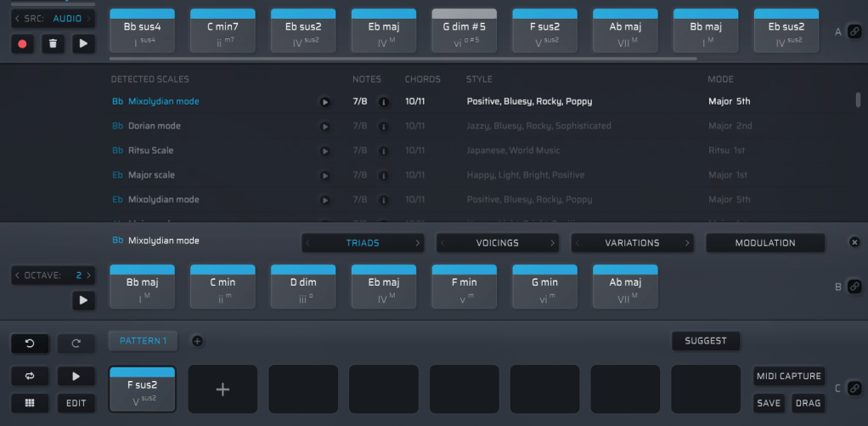
Task: Click the Suggest button
Action: coord(705,341)
